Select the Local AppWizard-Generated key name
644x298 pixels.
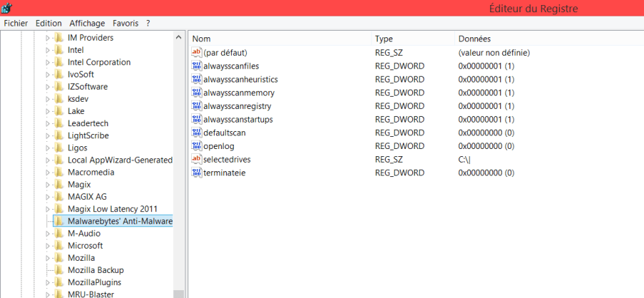coord(120,160)
